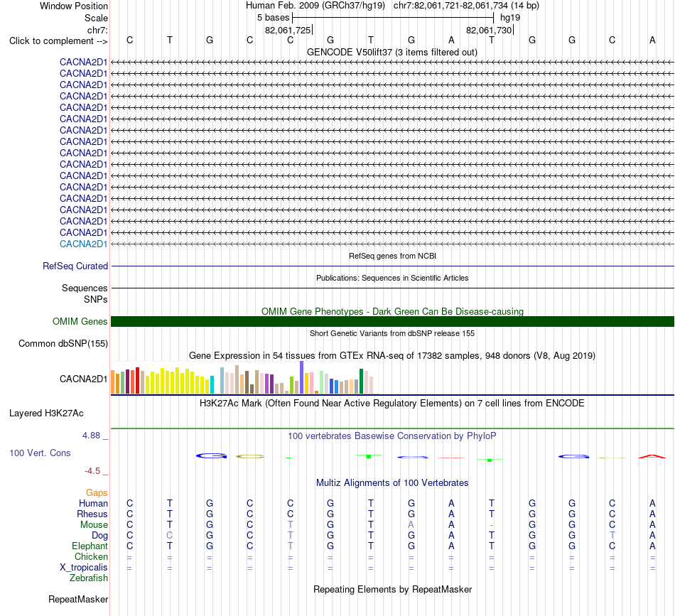The image size is (675, 616).
Task: Open 'Repeating Elements by RepeatMasker' title
Action: tap(392, 589)
